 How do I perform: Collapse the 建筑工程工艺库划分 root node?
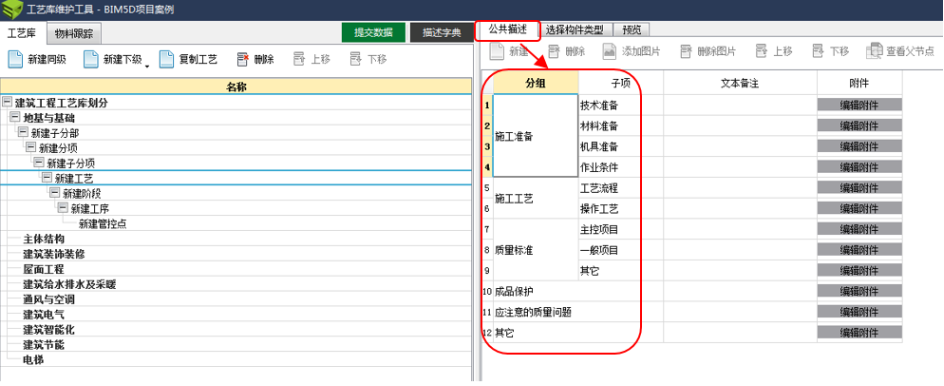[x=7, y=102]
